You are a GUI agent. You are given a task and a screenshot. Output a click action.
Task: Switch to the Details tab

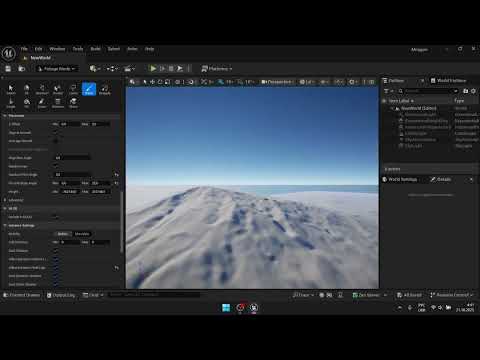pos(441,179)
